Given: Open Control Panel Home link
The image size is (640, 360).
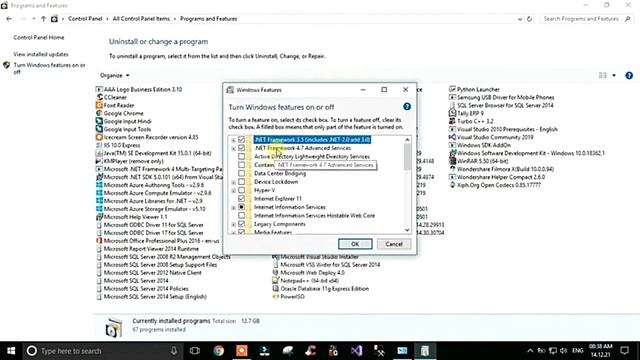Looking at the screenshot, I should [x=39, y=37].
